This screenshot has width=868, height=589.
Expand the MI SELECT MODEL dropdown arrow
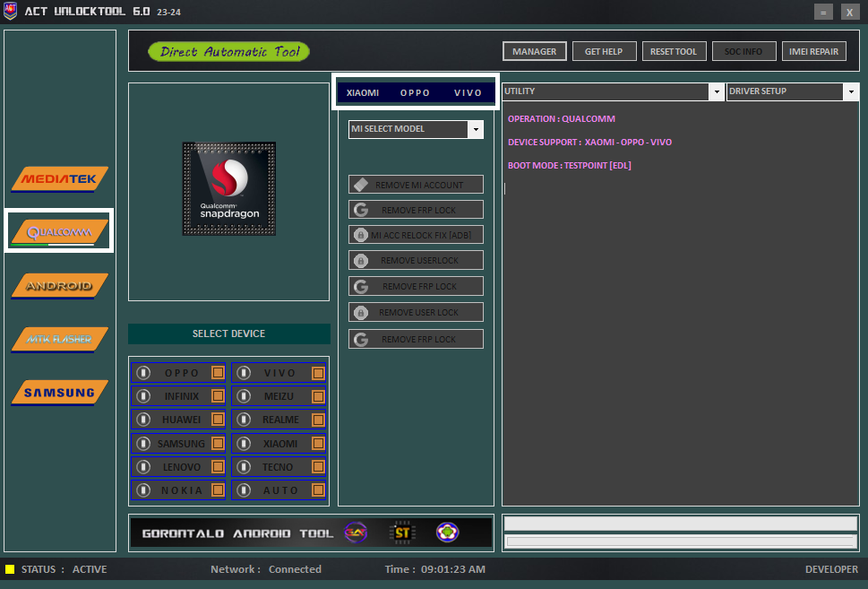tap(476, 129)
